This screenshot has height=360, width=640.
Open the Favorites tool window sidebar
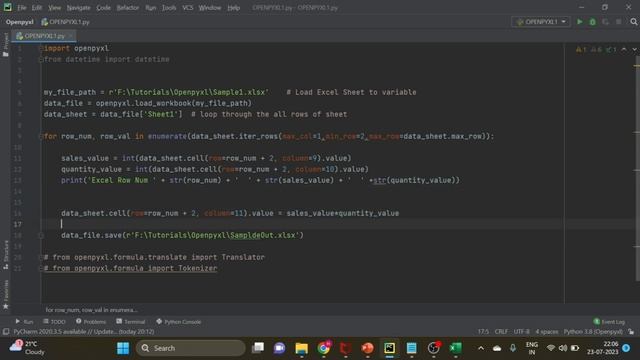click(6, 294)
